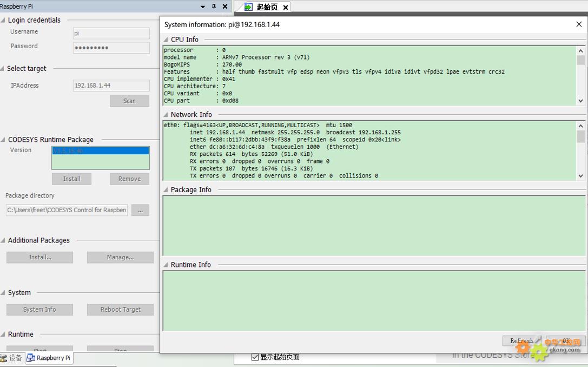Collapse the System section
This screenshot has height=367, width=588.
point(3,293)
